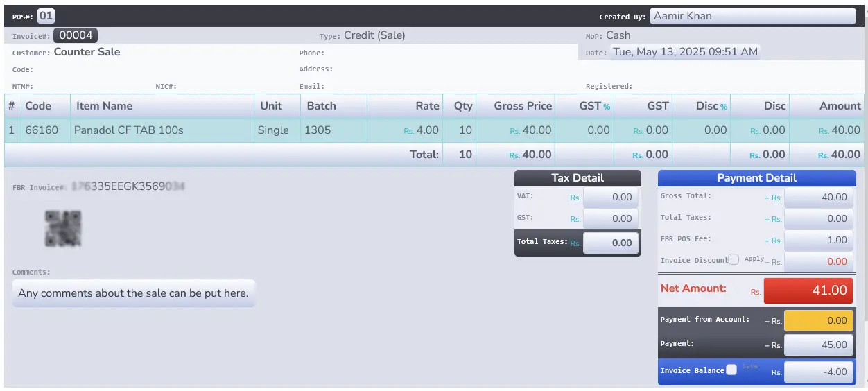Click the comments text field
Screen dimensions: 868x391
point(133,293)
